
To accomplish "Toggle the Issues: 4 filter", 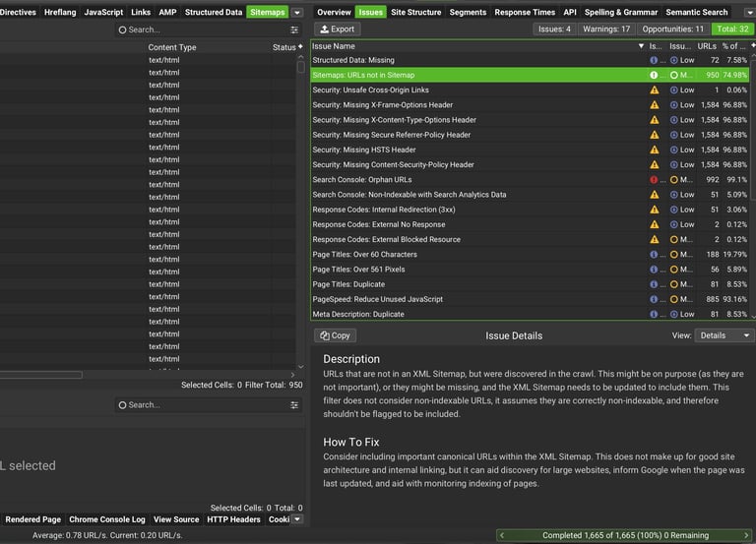I will (x=554, y=30).
